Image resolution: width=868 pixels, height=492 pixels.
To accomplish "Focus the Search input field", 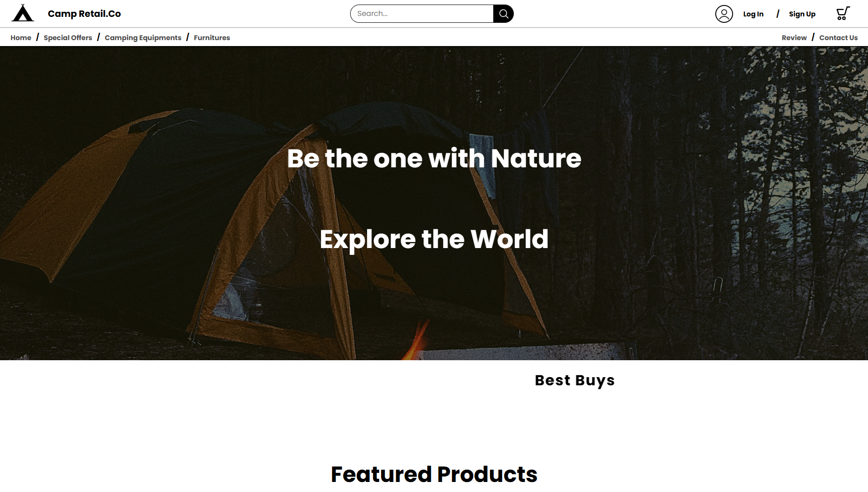I will tap(422, 14).
